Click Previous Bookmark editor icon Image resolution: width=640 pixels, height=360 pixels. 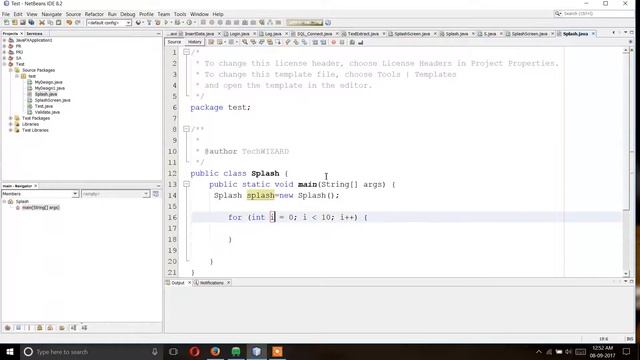click(x=287, y=42)
